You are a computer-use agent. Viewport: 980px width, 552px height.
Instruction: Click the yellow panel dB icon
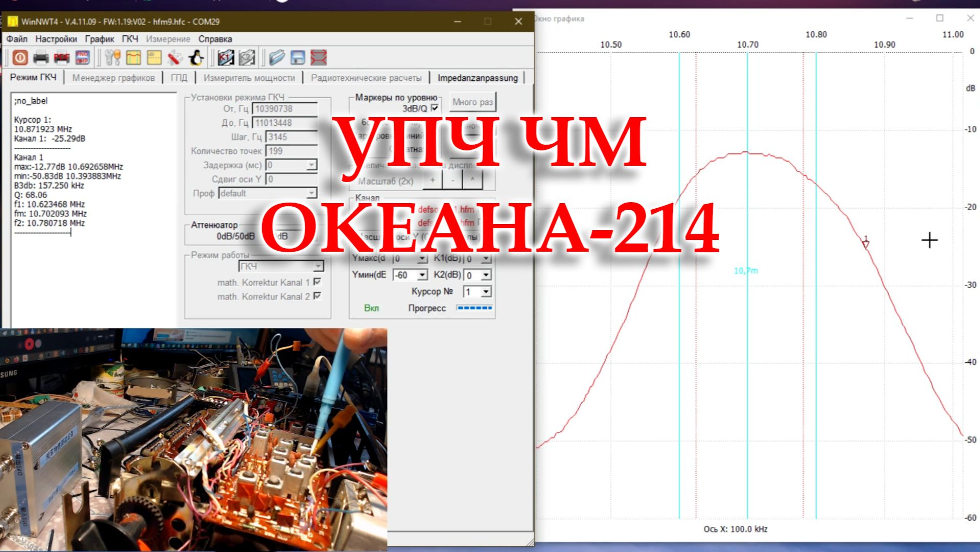pyautogui.click(x=154, y=57)
